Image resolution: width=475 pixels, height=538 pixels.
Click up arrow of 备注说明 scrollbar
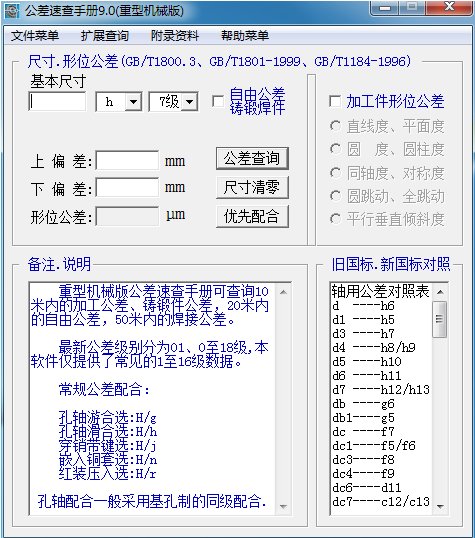point(283,292)
